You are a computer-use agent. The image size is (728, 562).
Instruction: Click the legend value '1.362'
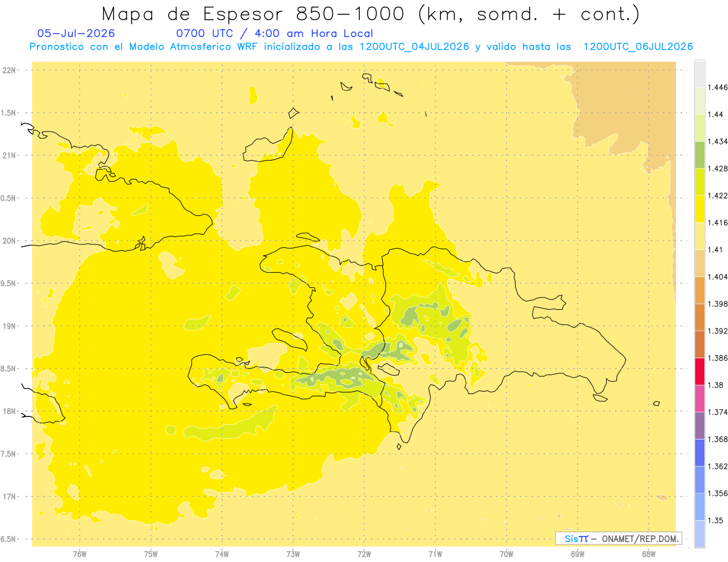pos(717,466)
